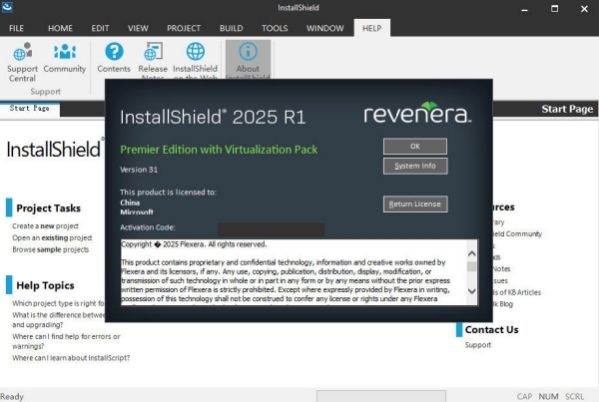Click the Return License button
Image resolution: width=599 pixels, height=402 pixels.
[415, 204]
